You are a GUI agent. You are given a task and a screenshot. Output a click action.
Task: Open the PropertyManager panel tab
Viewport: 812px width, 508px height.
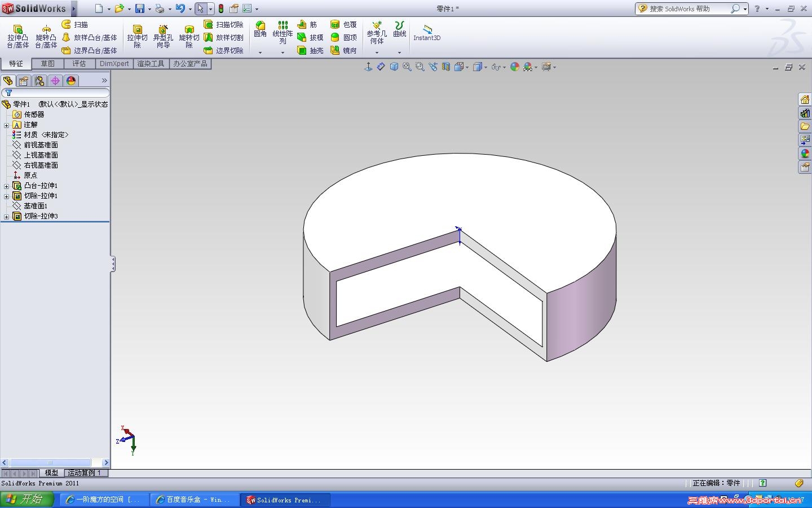click(24, 81)
